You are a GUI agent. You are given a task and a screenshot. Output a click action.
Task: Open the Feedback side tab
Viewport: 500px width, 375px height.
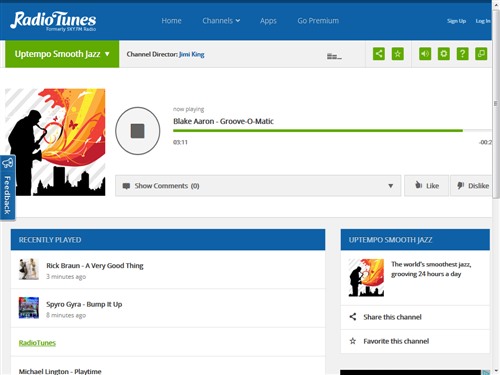[7, 187]
